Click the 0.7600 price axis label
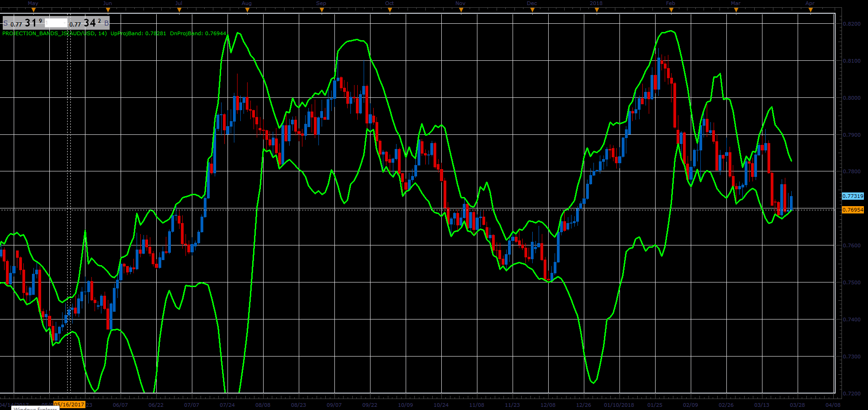 tap(852, 245)
